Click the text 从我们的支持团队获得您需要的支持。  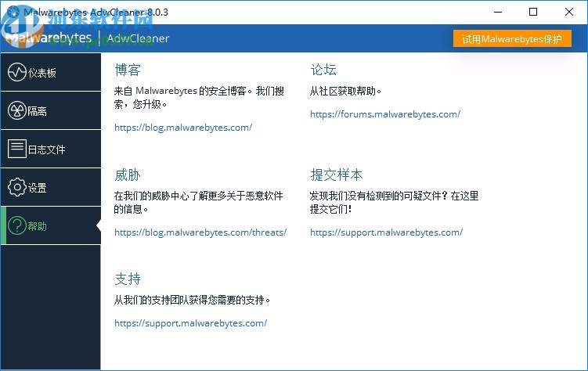point(192,300)
